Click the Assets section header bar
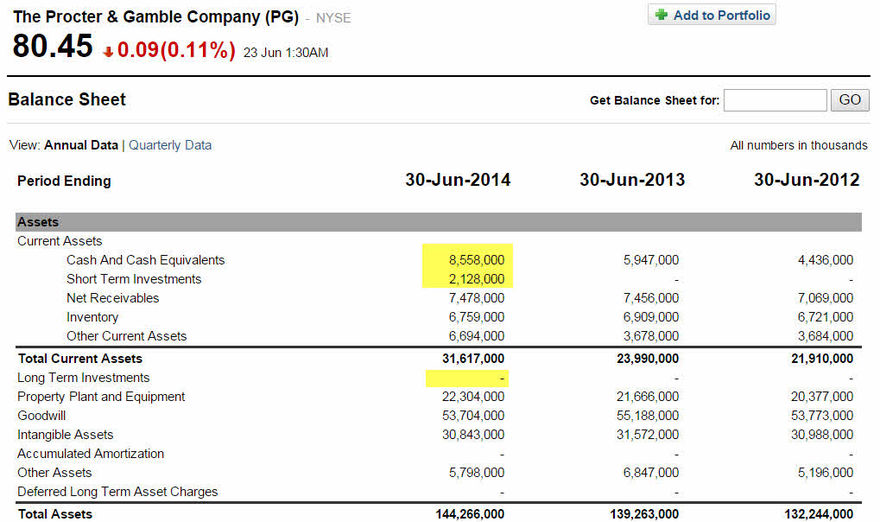This screenshot has width=880, height=522. (438, 222)
